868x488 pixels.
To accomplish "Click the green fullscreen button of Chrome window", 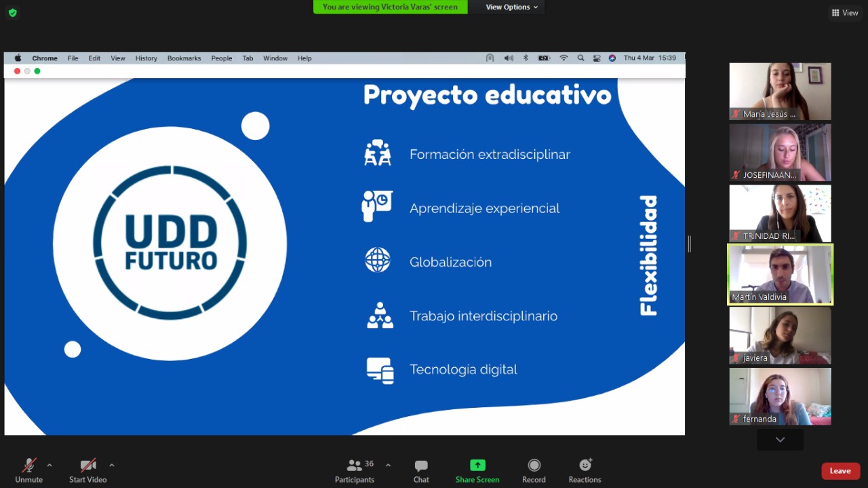I will pos(37,71).
